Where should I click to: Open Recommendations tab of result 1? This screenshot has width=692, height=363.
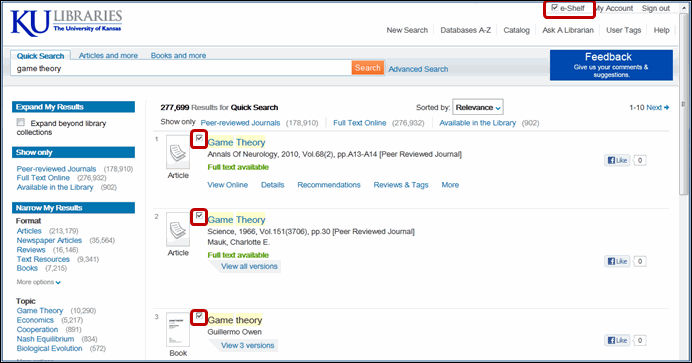(x=329, y=185)
